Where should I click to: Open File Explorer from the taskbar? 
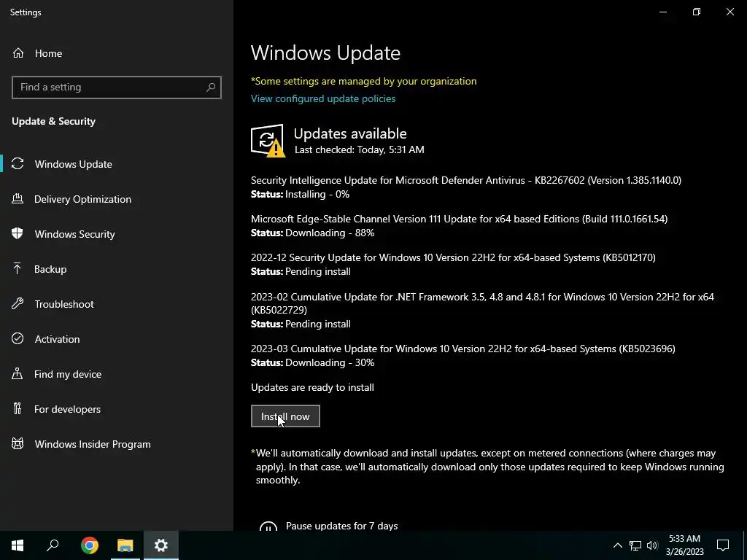point(125,545)
